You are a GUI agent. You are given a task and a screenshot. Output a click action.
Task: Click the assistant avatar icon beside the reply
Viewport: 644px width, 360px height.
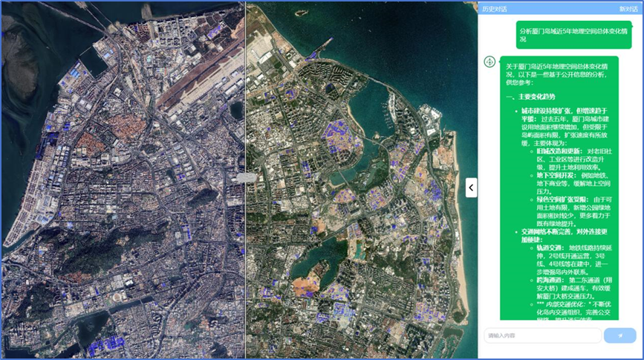click(489, 62)
